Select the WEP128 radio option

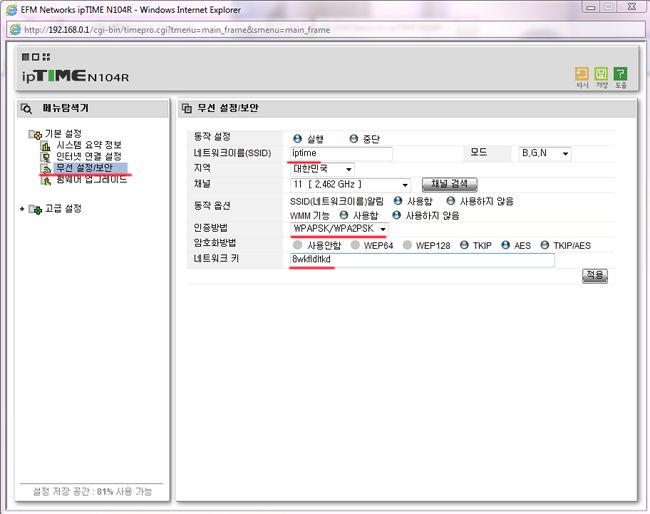pos(407,245)
